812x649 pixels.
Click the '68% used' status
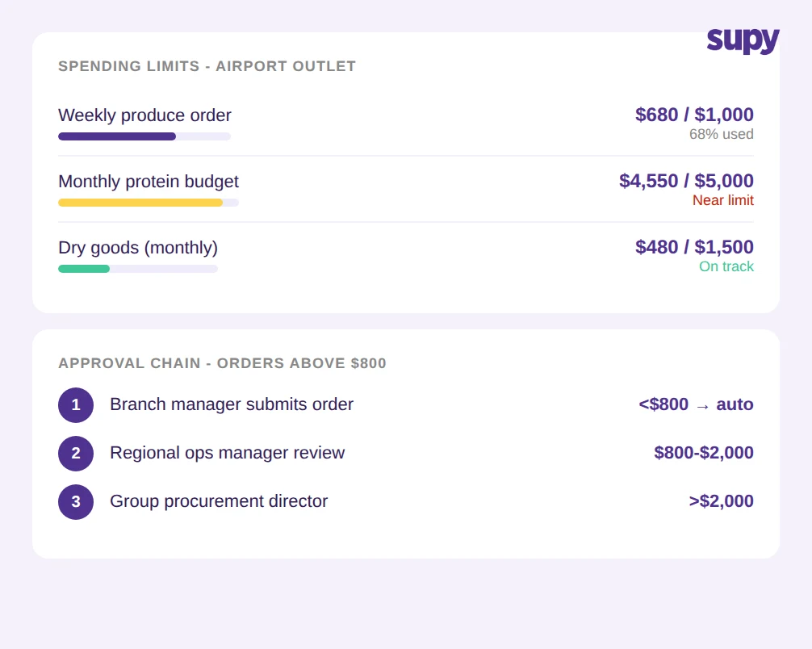722,134
